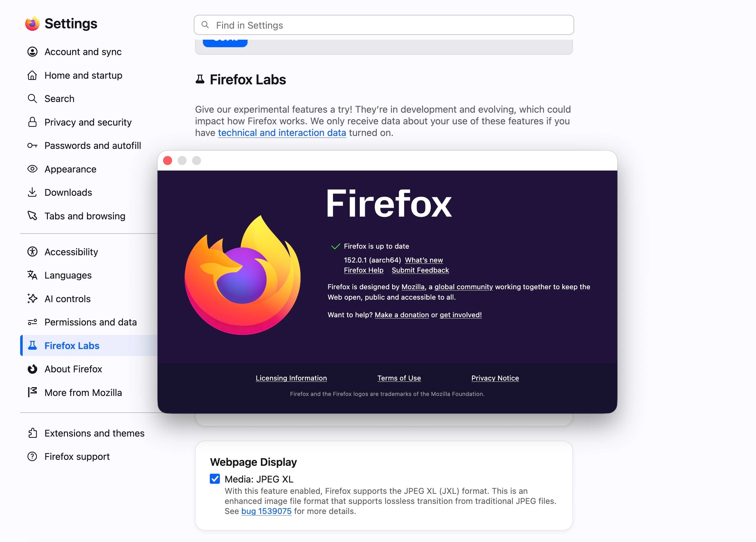Viewport: 756px width, 542px height.
Task: Click the Extensions and themes puzzle icon
Action: pyautogui.click(x=32, y=433)
